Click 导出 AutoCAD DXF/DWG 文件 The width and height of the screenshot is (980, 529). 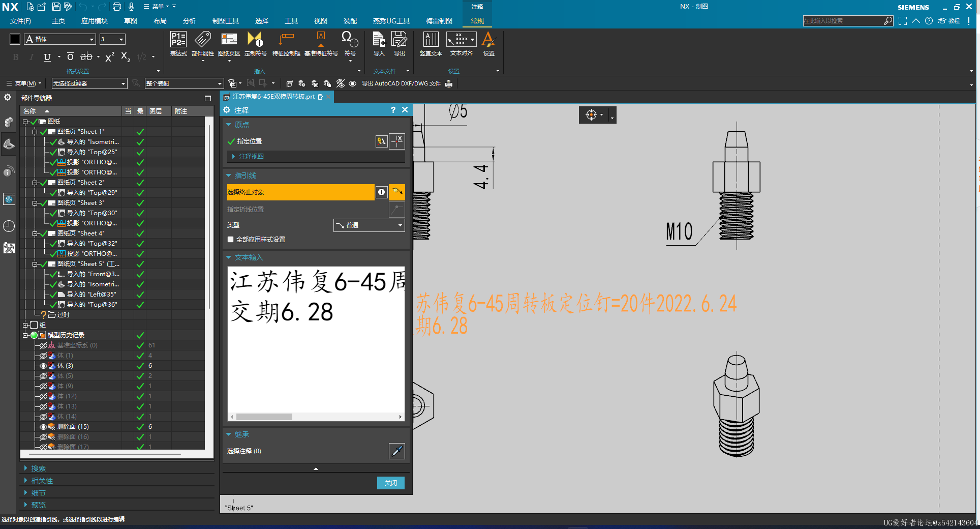pyautogui.click(x=401, y=83)
